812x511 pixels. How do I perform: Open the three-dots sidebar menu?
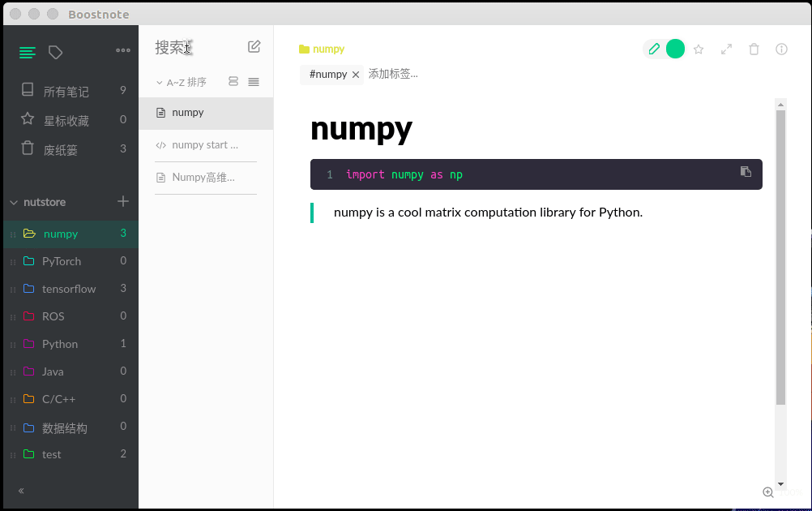(x=123, y=50)
